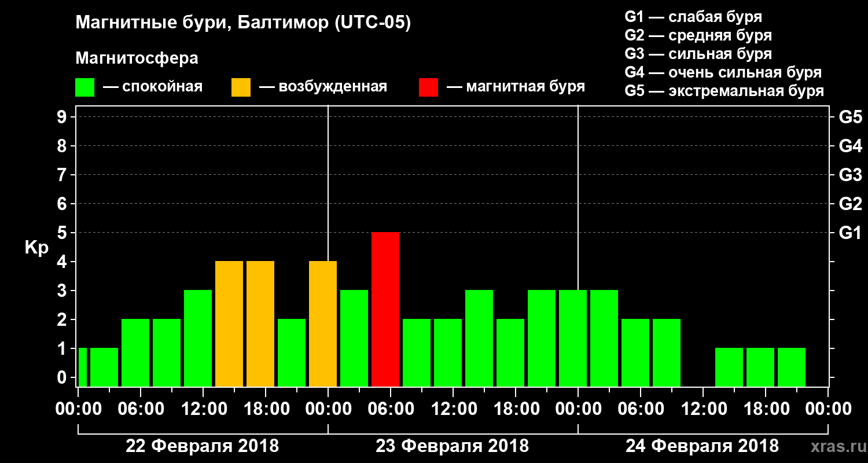Image resolution: width=868 pixels, height=463 pixels.
Task: Click the 'Kp' axis label
Action: (36, 248)
